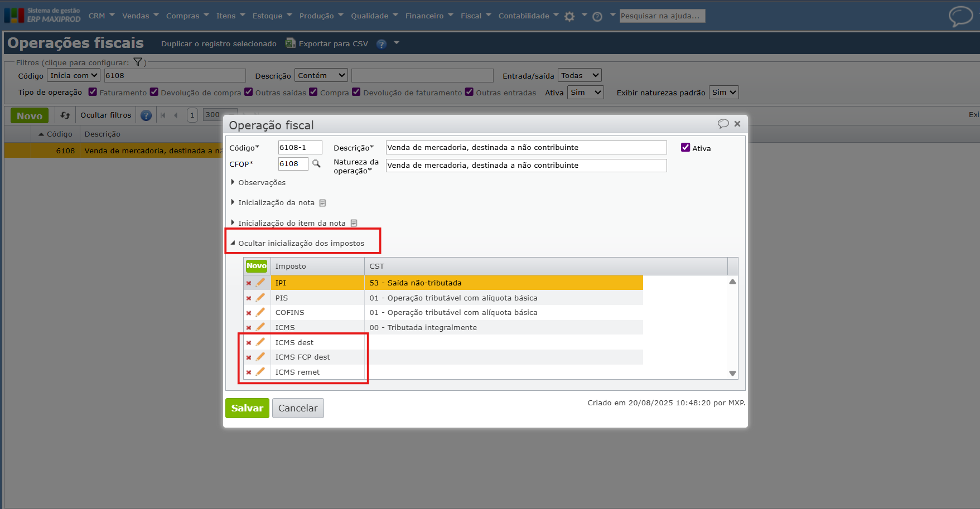The height and width of the screenshot is (509, 980).
Task: Click the note icon beside Inicialização da nota
Action: (x=322, y=203)
